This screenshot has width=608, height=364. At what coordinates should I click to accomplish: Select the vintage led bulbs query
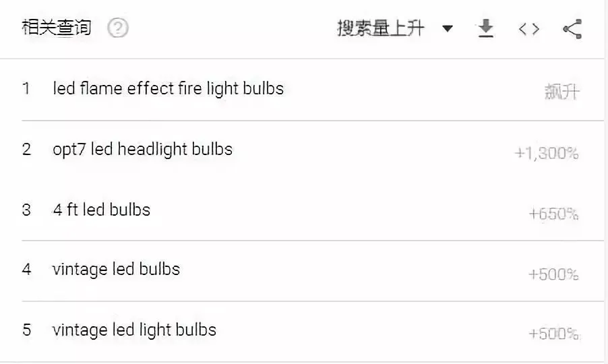point(116,270)
